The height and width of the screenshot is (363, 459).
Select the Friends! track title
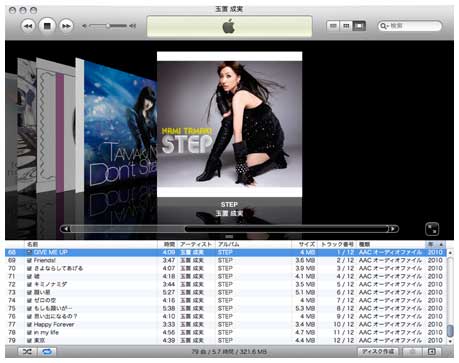tap(45, 260)
